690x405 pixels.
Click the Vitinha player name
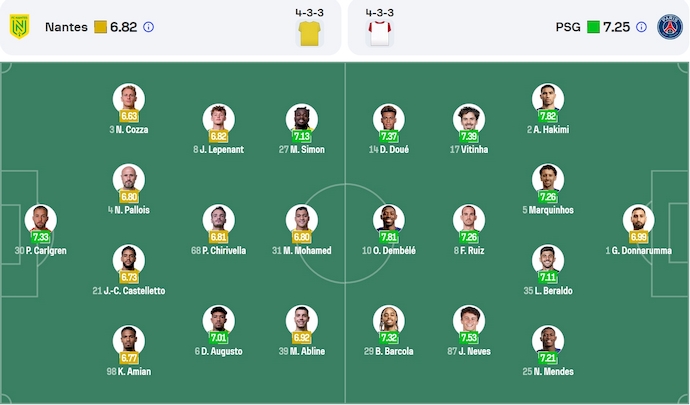click(x=469, y=150)
